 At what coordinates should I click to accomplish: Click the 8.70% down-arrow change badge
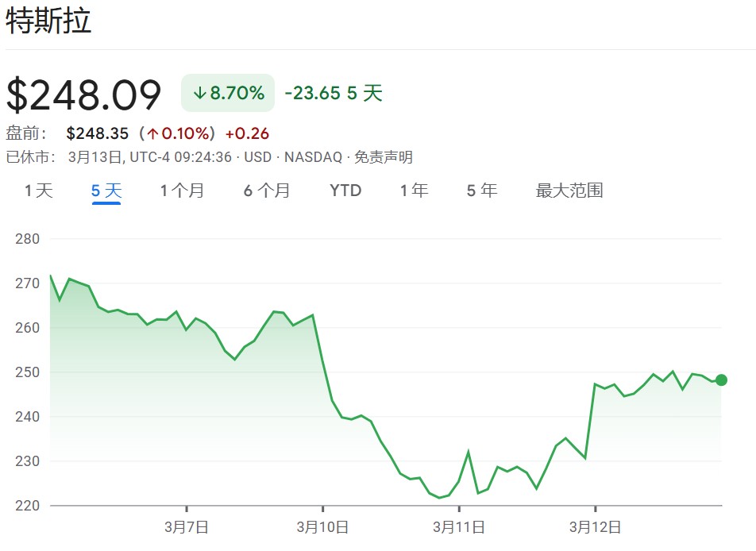pos(228,93)
